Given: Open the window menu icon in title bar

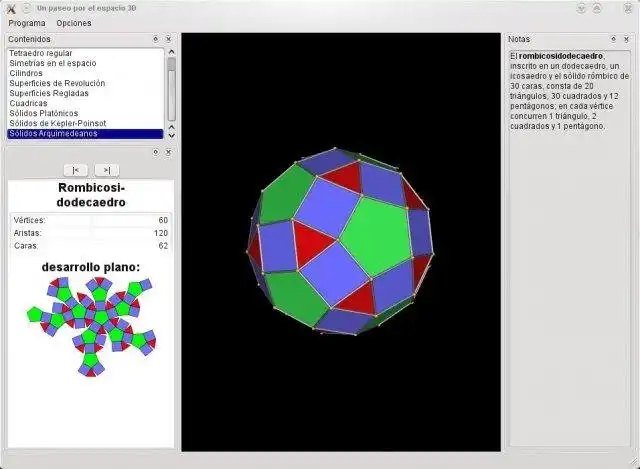Looking at the screenshot, I should click(11, 8).
